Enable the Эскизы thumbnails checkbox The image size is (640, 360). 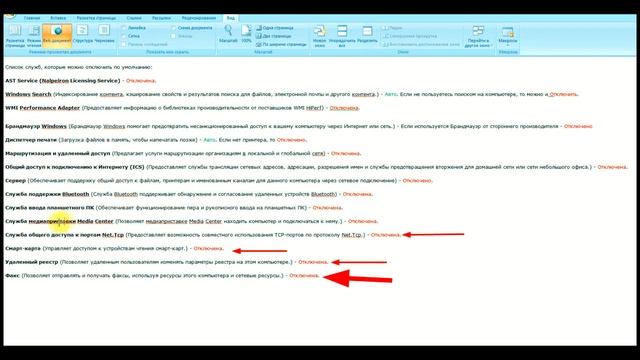pos(173,36)
